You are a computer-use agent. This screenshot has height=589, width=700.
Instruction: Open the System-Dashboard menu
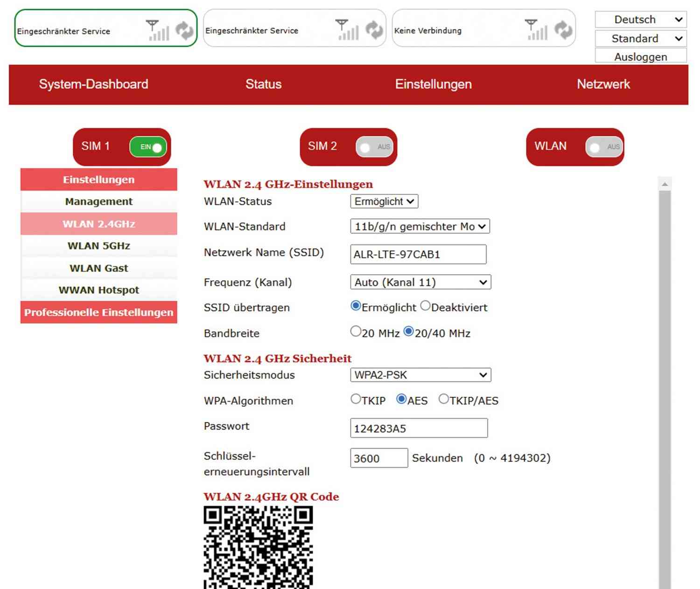coord(94,84)
